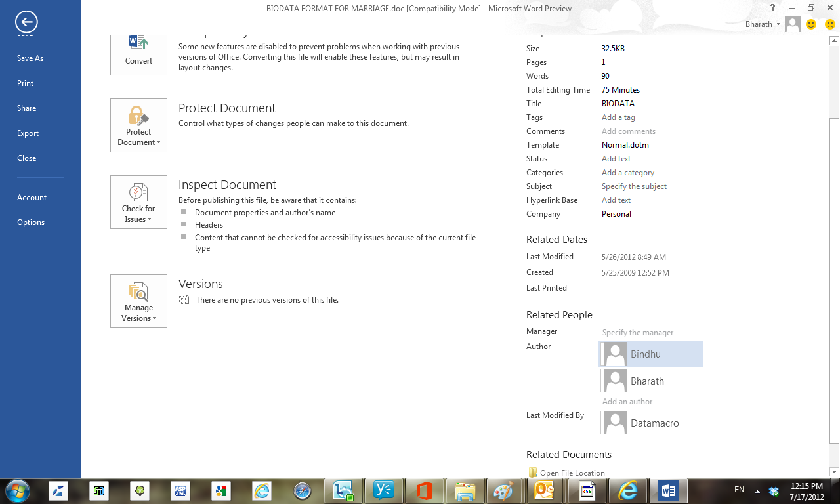Screen dimensions: 840x504
Task: Click Add an author
Action: click(x=627, y=401)
